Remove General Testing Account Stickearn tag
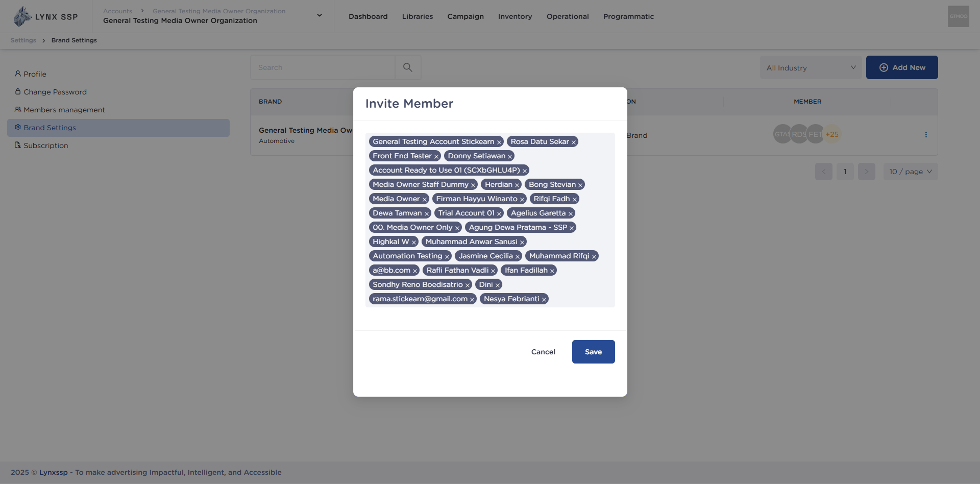This screenshot has width=980, height=484. coord(499,142)
